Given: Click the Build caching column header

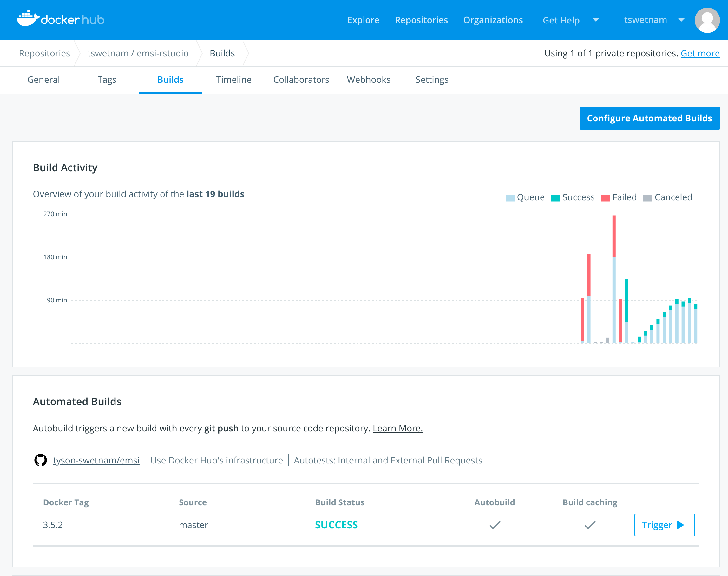Looking at the screenshot, I should pyautogui.click(x=590, y=502).
